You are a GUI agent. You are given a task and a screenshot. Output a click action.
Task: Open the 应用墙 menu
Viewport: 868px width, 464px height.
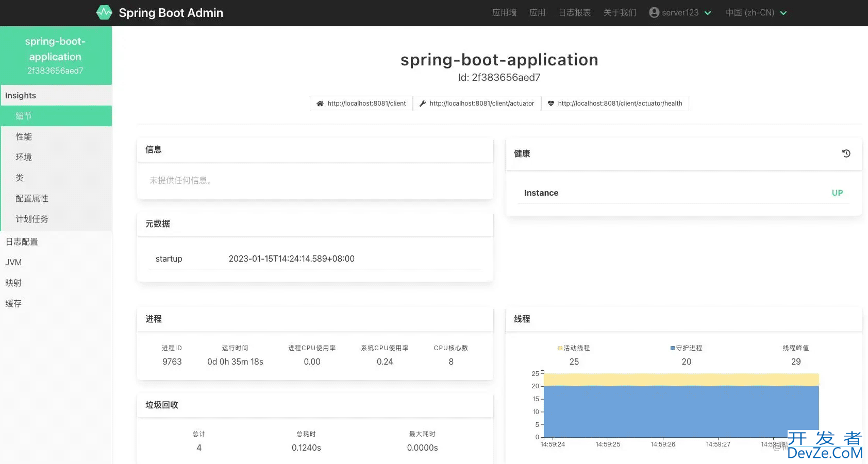[504, 13]
